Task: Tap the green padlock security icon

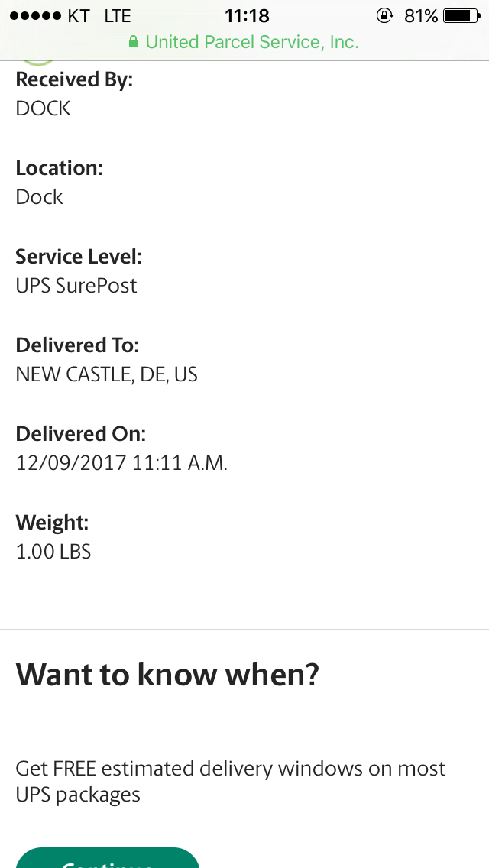Action: click(x=134, y=42)
